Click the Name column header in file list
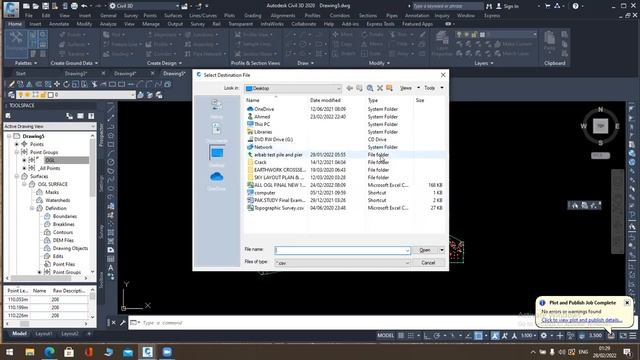This screenshot has height=360, width=640. pos(253,100)
